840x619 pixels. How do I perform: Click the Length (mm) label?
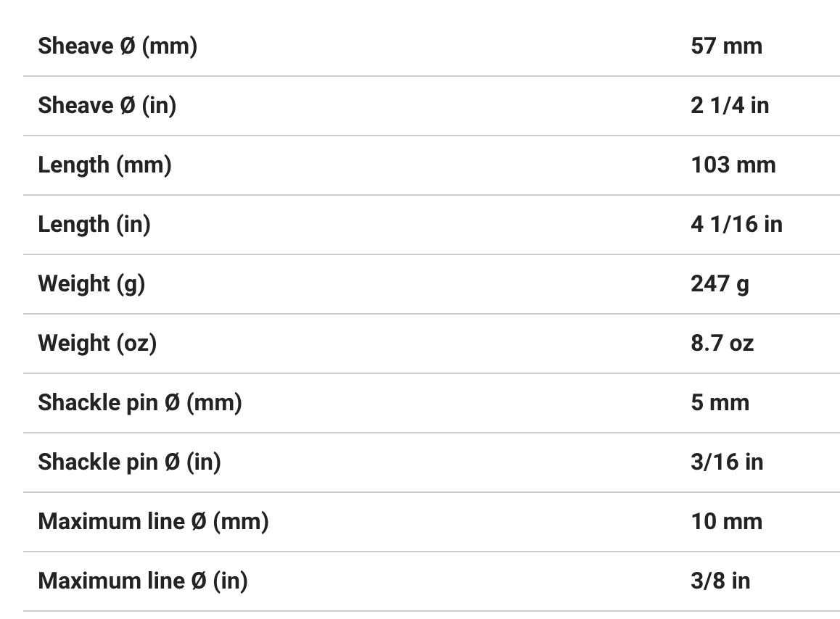point(104,165)
